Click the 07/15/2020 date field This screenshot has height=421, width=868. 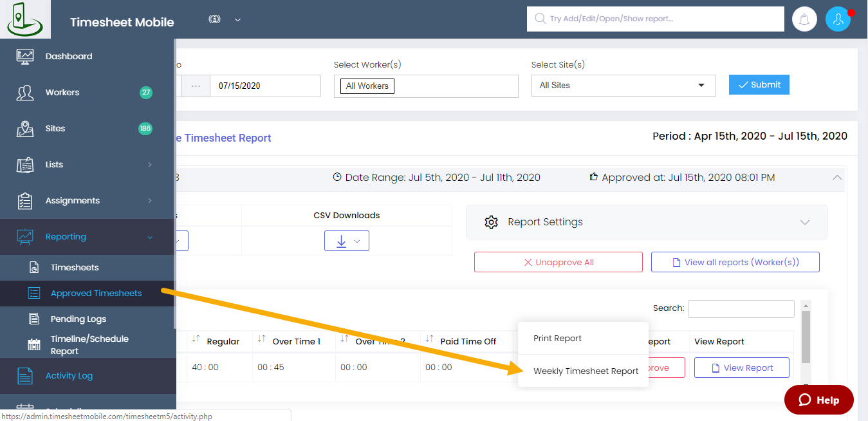click(265, 86)
